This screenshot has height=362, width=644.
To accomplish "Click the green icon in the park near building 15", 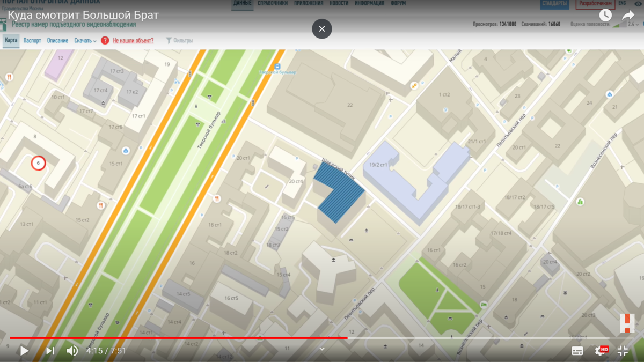I will tap(484, 305).
